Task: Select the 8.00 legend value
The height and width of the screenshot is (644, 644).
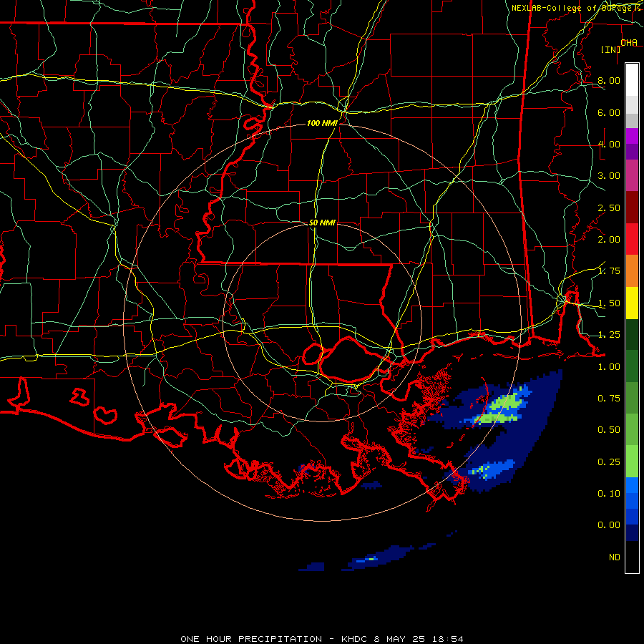Action: (x=609, y=80)
